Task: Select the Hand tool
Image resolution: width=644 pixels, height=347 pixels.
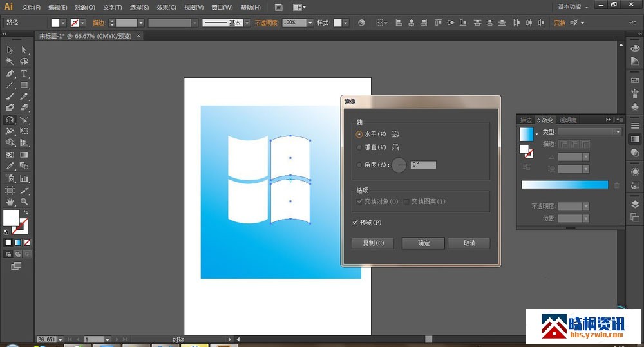Action: [10, 202]
